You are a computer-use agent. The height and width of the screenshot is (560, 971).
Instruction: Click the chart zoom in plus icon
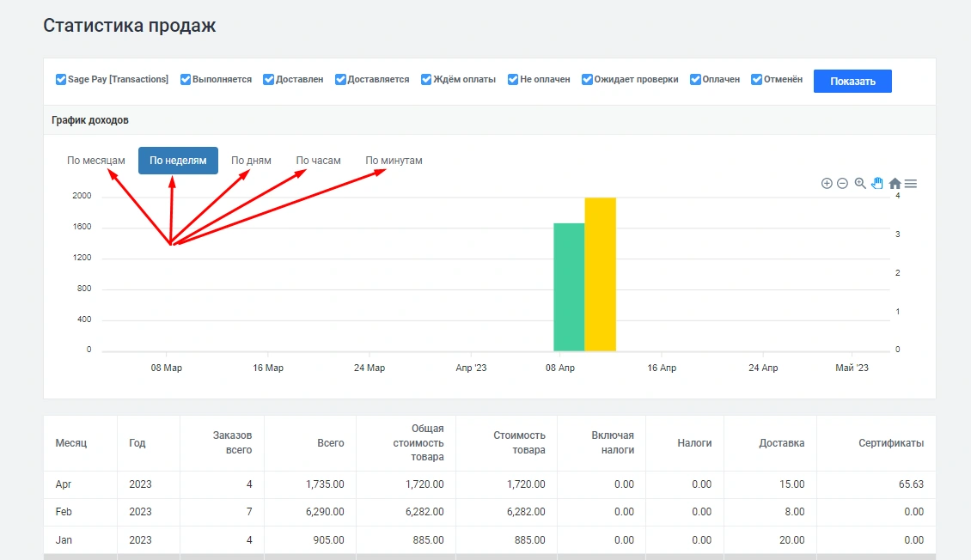click(827, 183)
